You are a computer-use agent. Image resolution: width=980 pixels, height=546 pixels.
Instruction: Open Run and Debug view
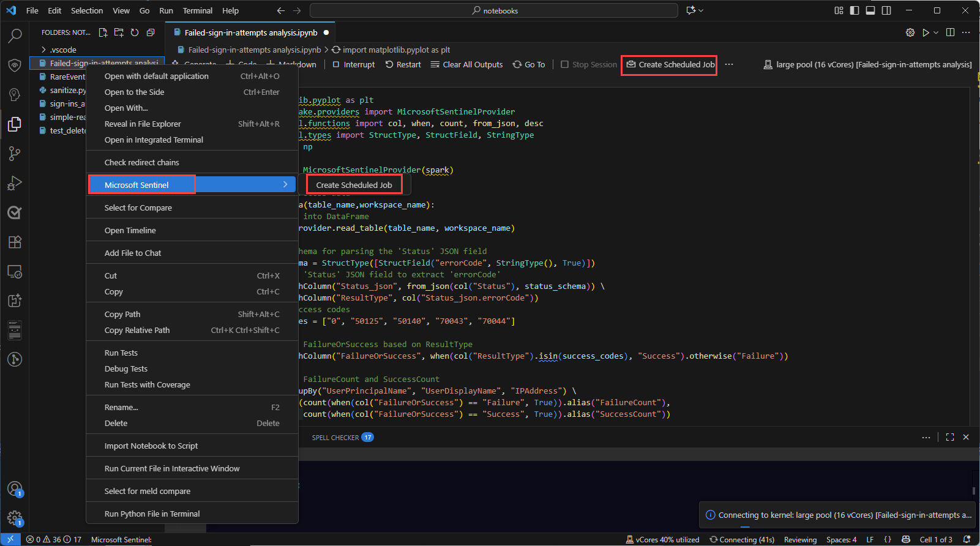(x=15, y=183)
